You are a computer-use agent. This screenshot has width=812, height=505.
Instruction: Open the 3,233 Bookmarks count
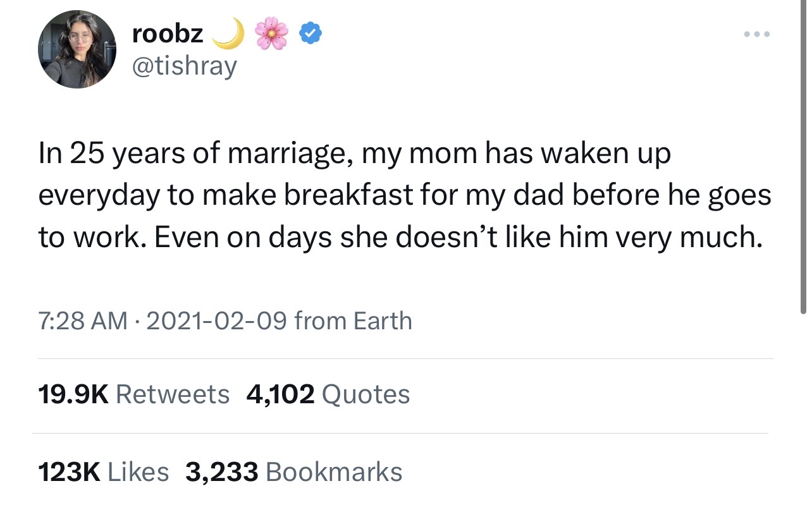click(293, 472)
